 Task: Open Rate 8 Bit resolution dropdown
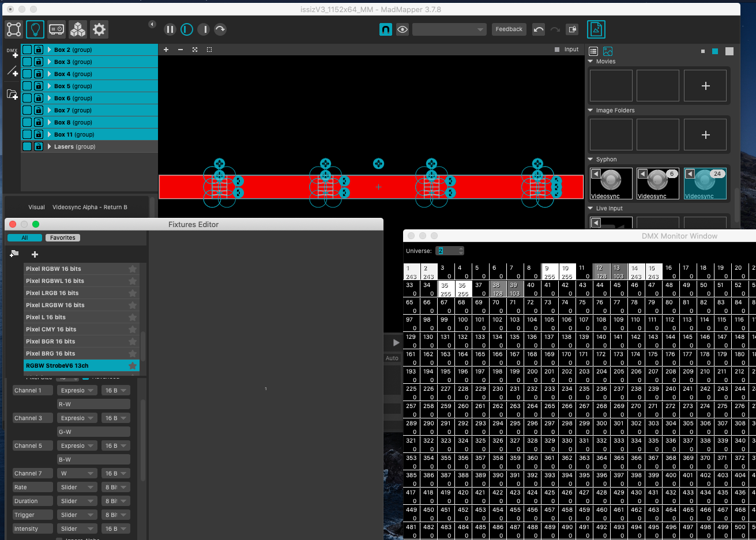(115, 487)
